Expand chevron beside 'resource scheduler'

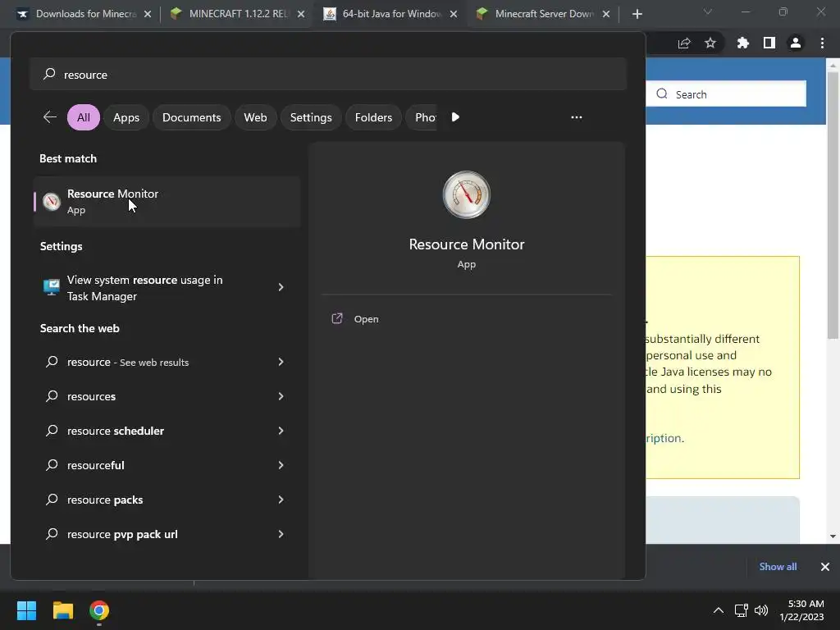(281, 431)
